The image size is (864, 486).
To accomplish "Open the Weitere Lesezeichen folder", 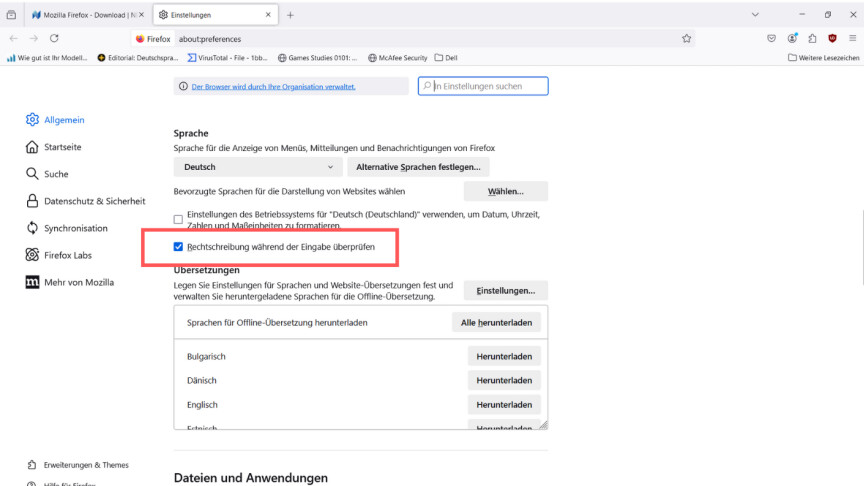I will tap(824, 58).
